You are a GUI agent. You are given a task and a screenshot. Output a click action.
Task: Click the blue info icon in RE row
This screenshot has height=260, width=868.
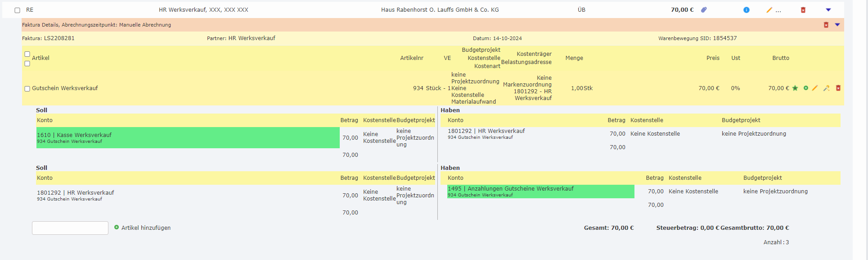746,10
